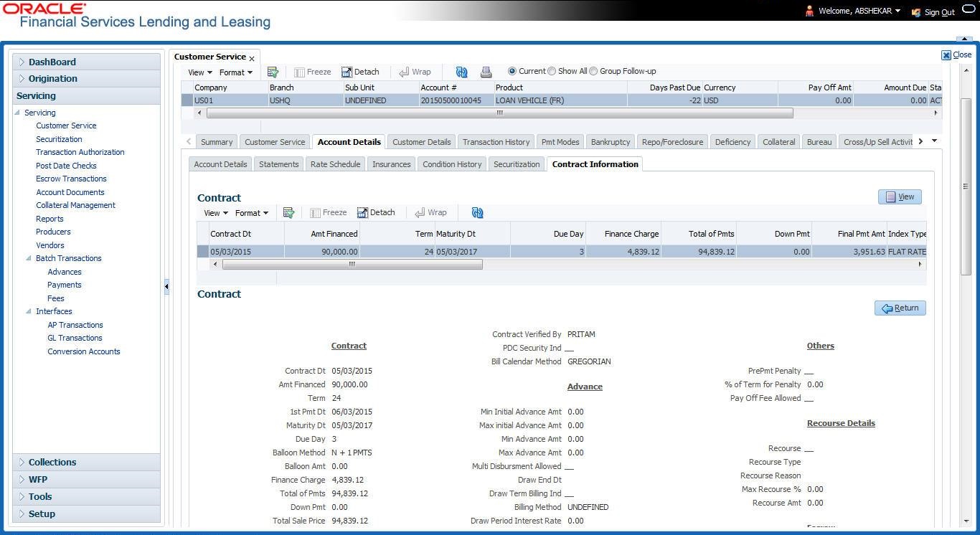The height and width of the screenshot is (535, 980).
Task: Open the Collateral tab
Action: click(x=778, y=142)
